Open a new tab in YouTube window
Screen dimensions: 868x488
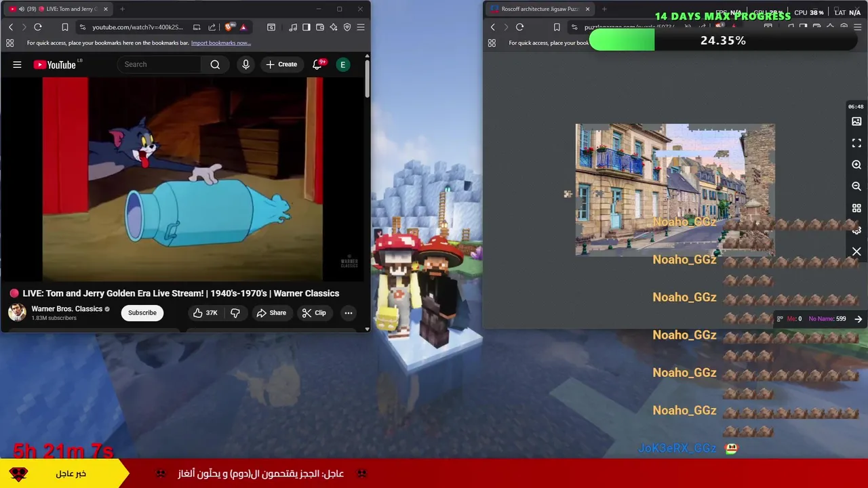(122, 9)
